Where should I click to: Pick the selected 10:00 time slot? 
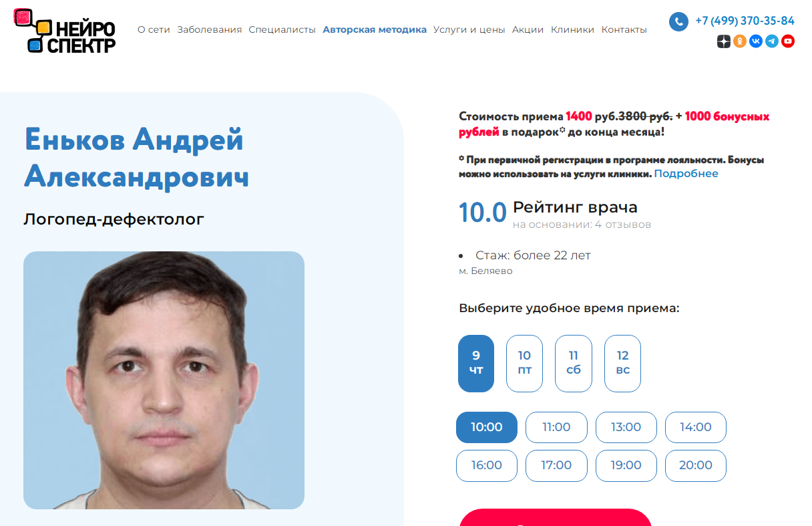(x=486, y=427)
